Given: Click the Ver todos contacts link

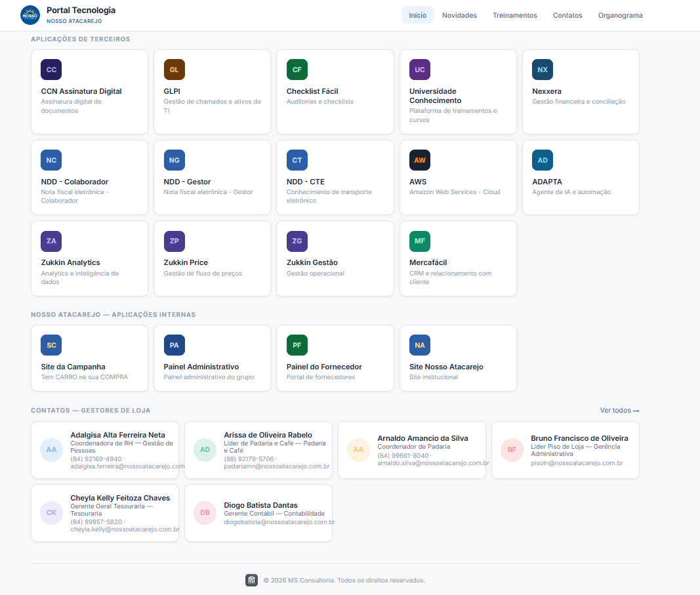Looking at the screenshot, I should tap(619, 410).
